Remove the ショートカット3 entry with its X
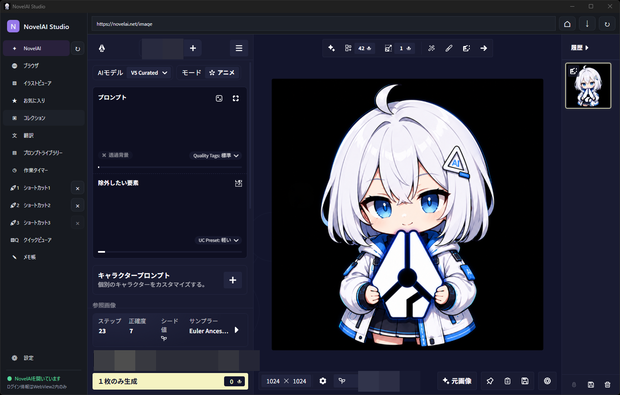The height and width of the screenshot is (395, 620). click(x=78, y=223)
